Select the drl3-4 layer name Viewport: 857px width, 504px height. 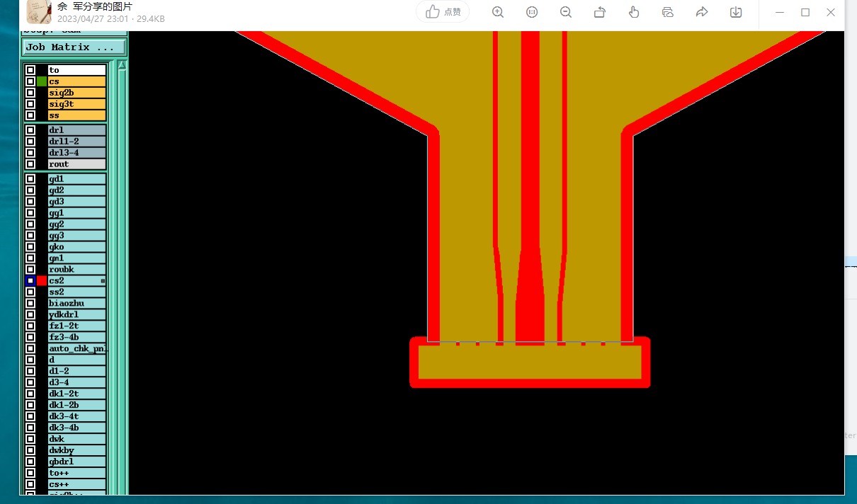pos(77,153)
